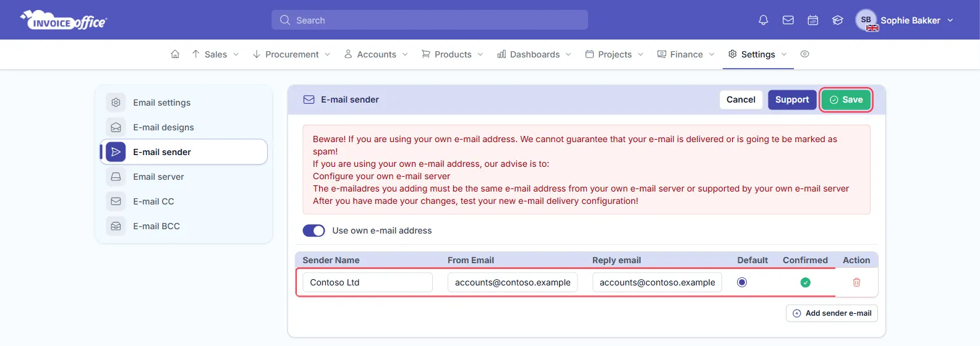This screenshot has width=980, height=346.
Task: Click the Sender Name column header
Action: [331, 260]
